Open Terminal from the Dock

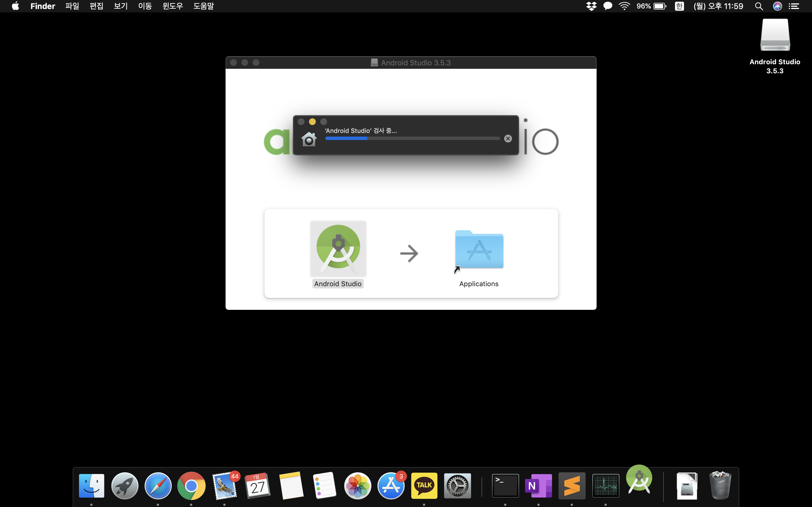(x=505, y=485)
